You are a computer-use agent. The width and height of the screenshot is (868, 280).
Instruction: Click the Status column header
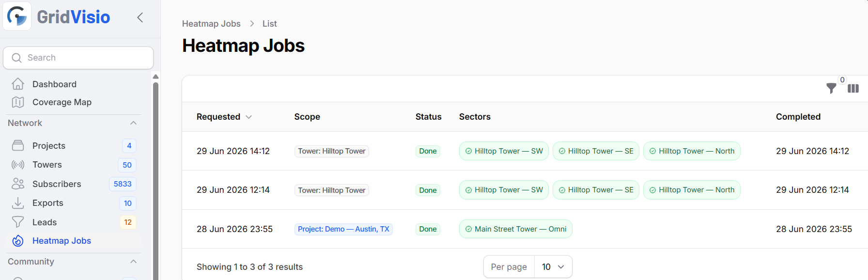point(428,117)
